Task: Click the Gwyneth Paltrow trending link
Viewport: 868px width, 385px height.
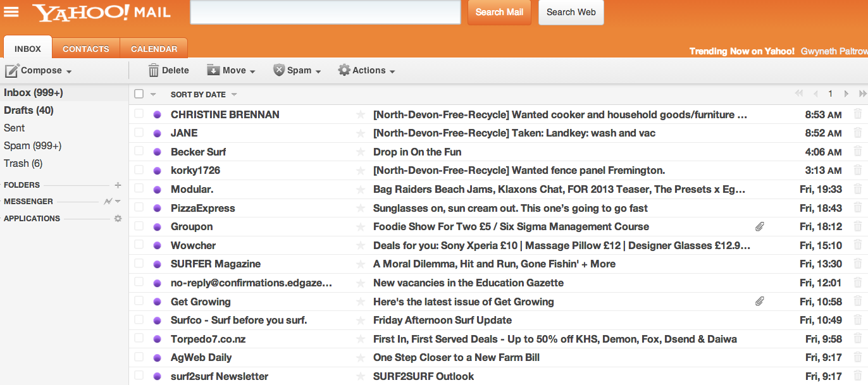Action: tap(834, 51)
